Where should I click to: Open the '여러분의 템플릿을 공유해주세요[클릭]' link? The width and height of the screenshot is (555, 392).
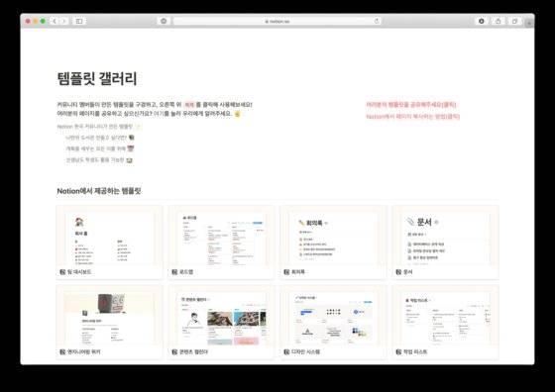point(411,105)
